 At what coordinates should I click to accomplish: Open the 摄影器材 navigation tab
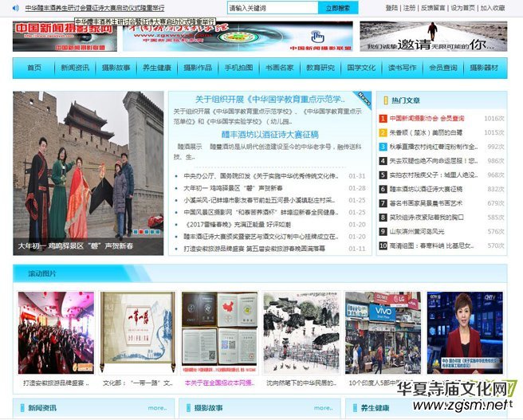click(x=484, y=69)
